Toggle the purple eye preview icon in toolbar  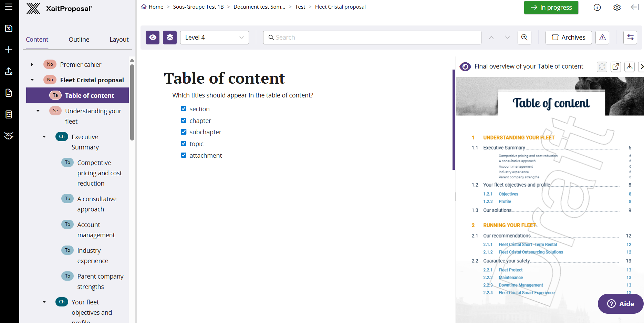(153, 37)
